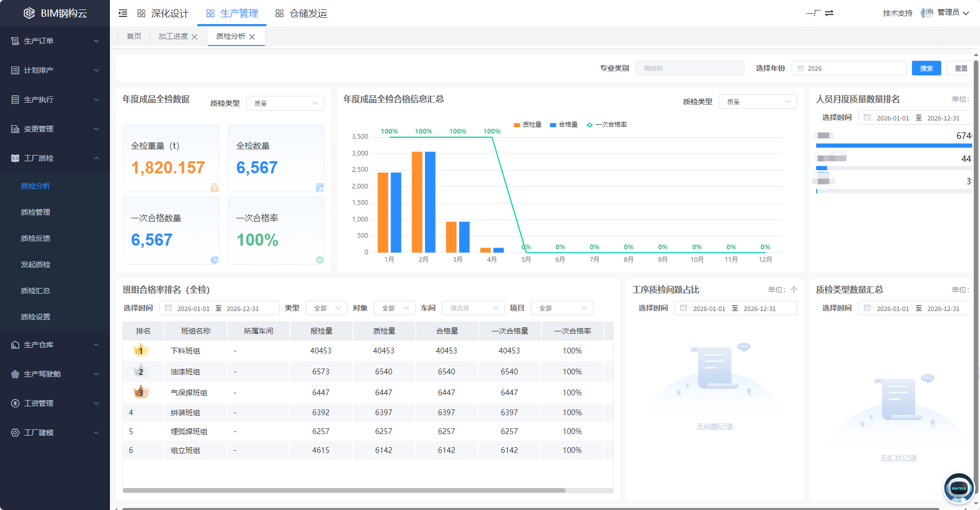Click the BIM钢构云 logo icon
Screen dimensions: 980x510
(29, 13)
